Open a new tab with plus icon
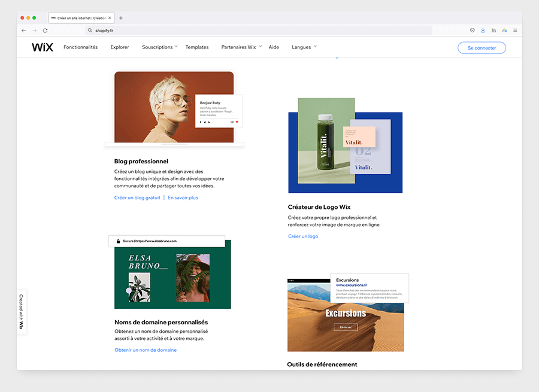The height and width of the screenshot is (392, 539). click(120, 18)
